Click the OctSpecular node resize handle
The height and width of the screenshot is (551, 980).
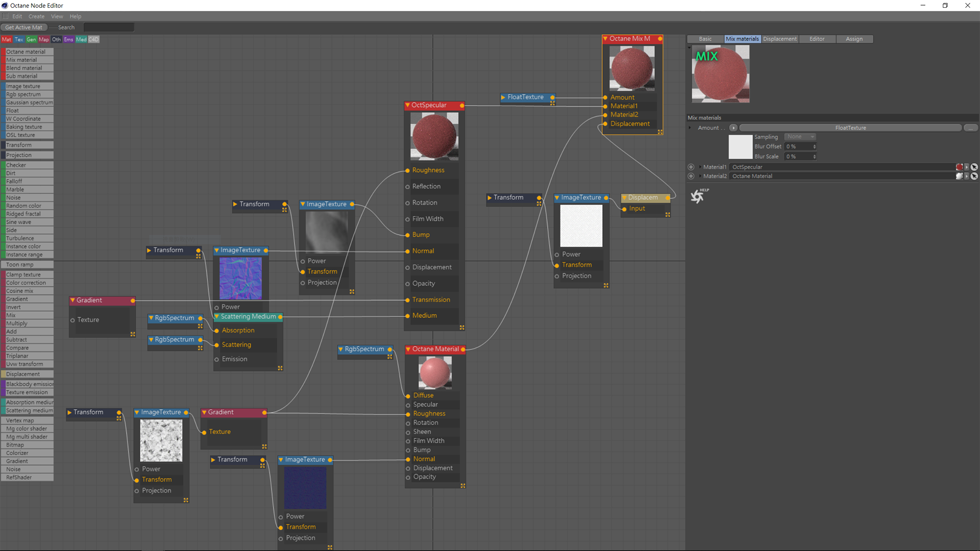coord(462,328)
